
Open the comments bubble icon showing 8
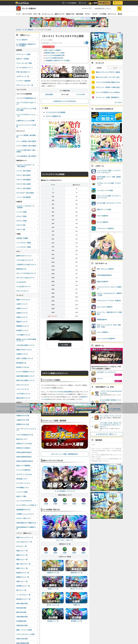[x=86, y=43]
